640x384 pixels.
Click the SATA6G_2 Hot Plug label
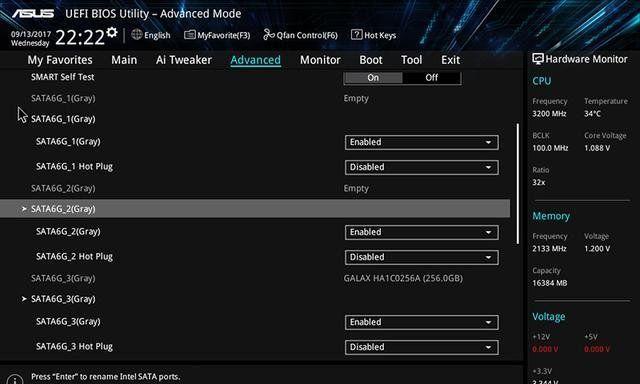pyautogui.click(x=74, y=256)
